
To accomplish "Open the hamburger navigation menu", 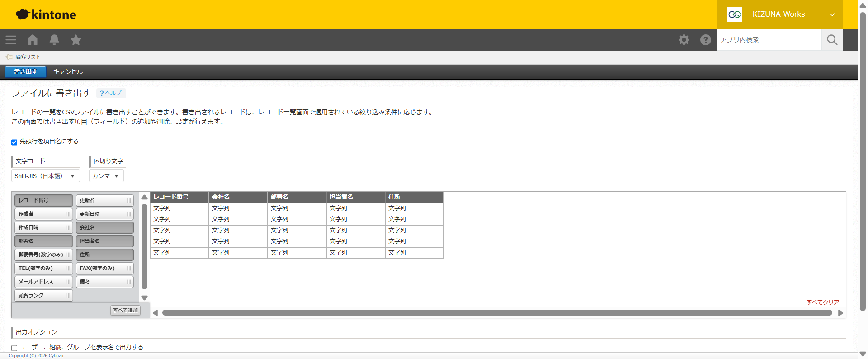I will click(x=11, y=40).
